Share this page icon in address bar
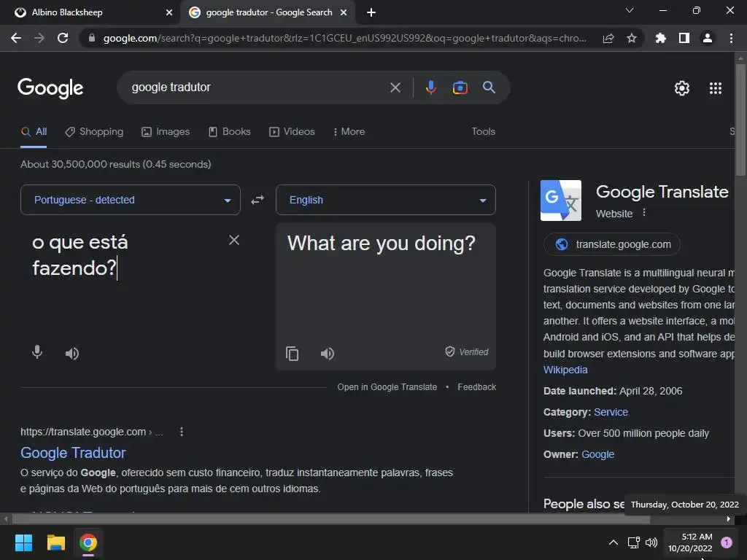747x560 pixels. point(608,39)
